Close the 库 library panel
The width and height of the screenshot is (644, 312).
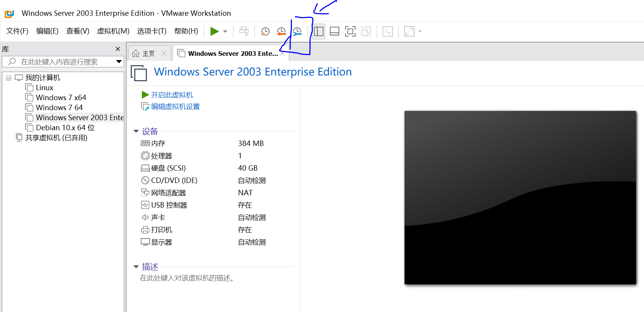point(118,49)
